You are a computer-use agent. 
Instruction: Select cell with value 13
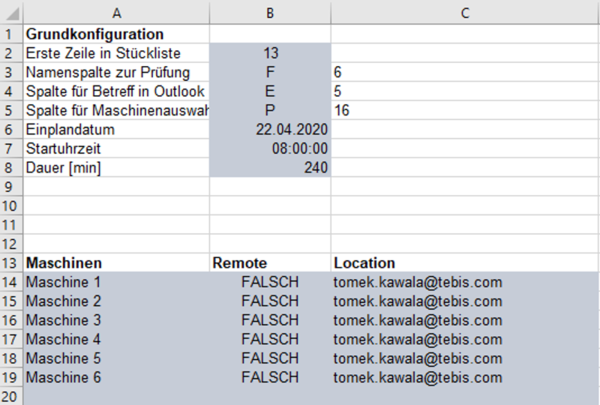click(x=270, y=53)
